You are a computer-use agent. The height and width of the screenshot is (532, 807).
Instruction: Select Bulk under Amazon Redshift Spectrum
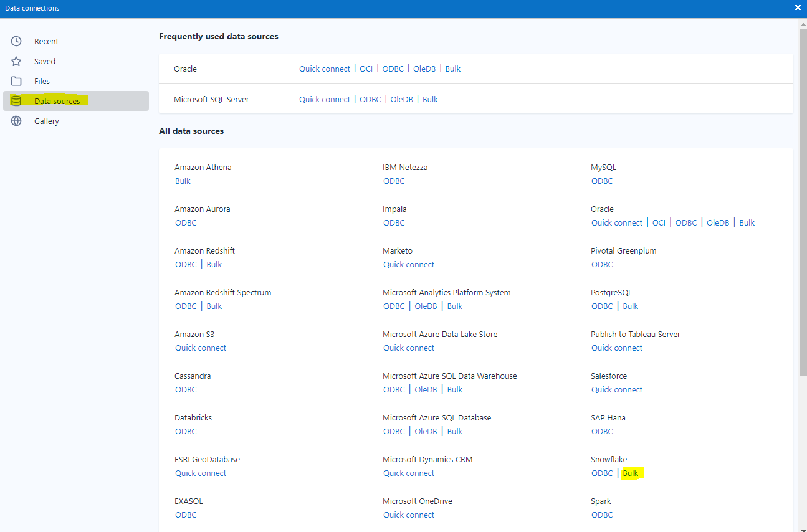coord(214,306)
